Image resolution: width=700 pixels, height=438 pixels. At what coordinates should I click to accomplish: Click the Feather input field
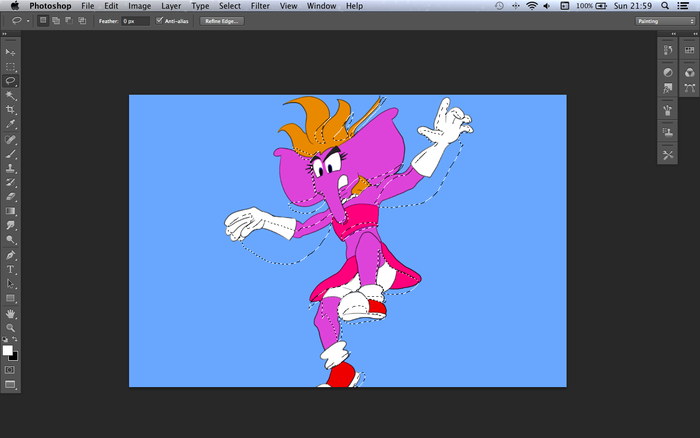pyautogui.click(x=134, y=20)
